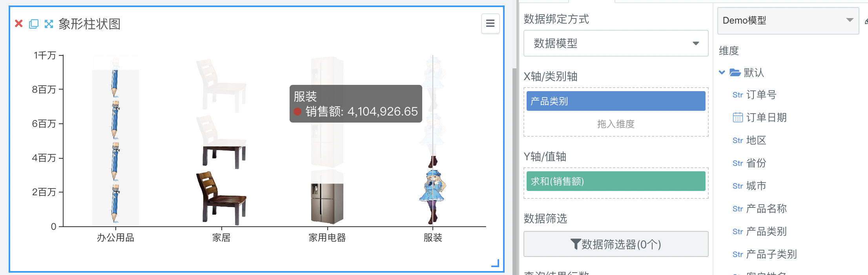The height and width of the screenshot is (275, 868).
Task: Click the doll figure bar for 服装
Action: 433,190
